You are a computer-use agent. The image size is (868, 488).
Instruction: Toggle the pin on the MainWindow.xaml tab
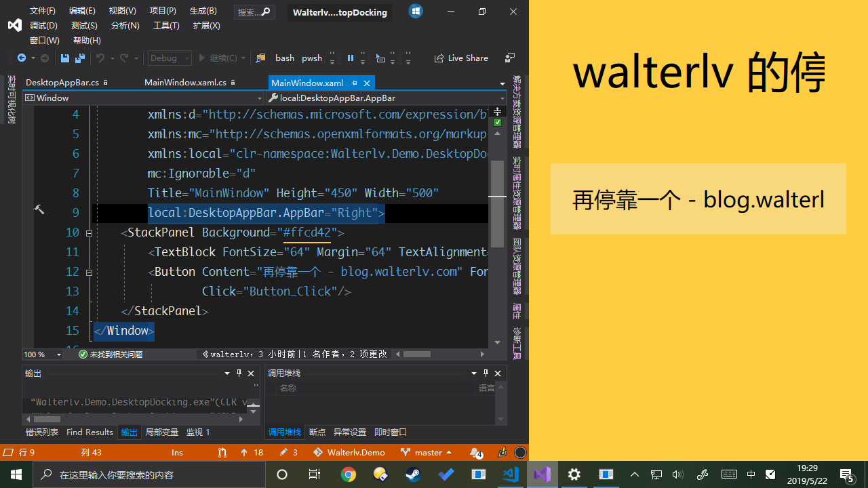[354, 83]
